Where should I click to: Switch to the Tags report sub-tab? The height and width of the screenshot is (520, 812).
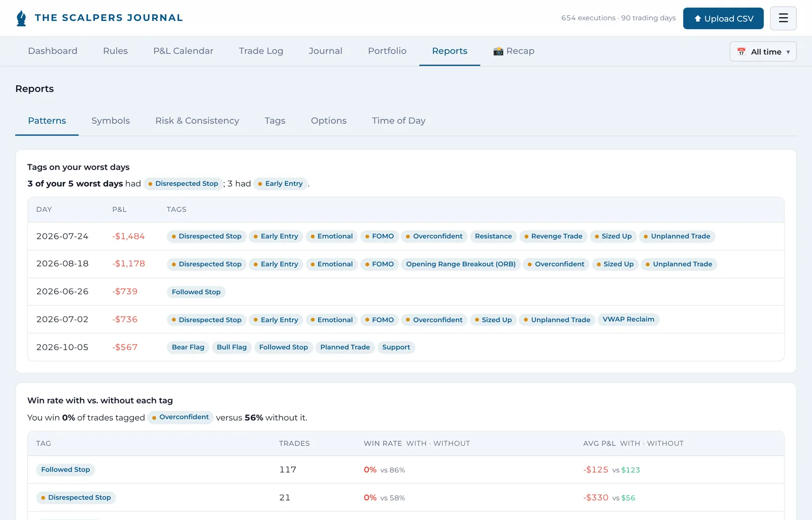(275, 121)
